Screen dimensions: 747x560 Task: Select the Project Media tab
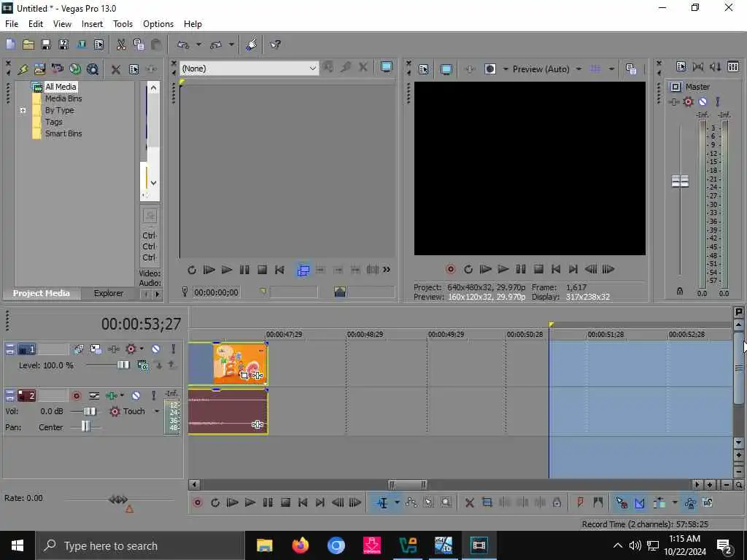(42, 293)
